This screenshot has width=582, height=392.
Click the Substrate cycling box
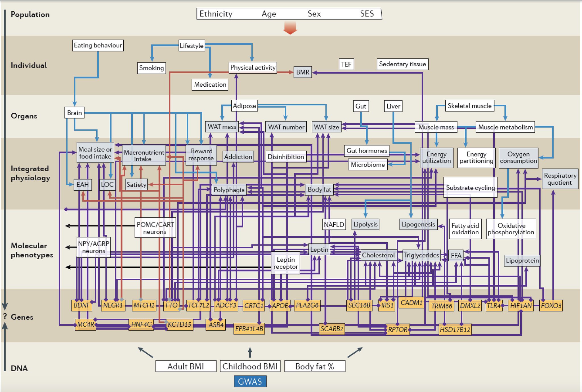click(470, 187)
